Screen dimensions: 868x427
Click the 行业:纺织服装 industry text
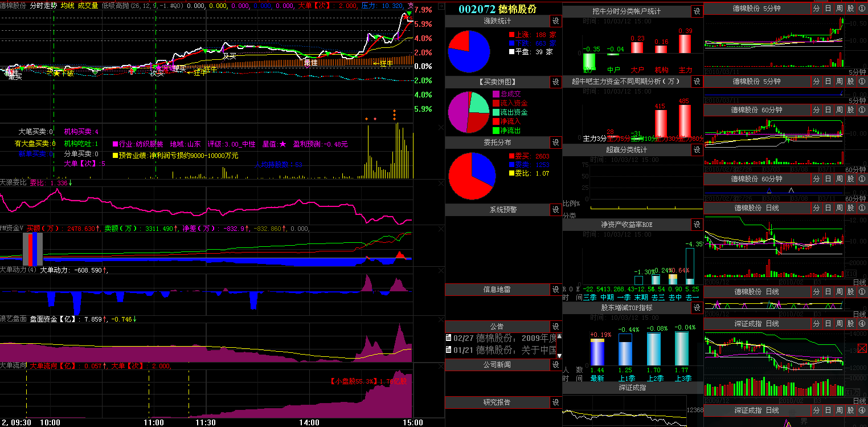138,144
